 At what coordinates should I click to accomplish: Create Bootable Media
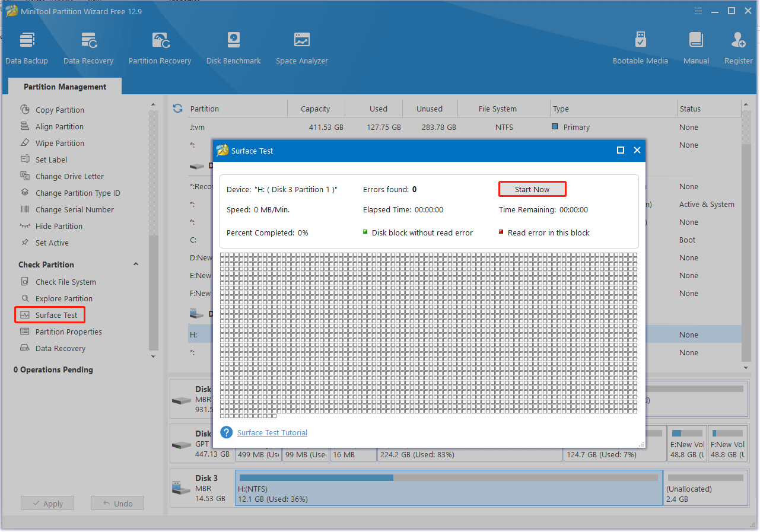[x=640, y=48]
